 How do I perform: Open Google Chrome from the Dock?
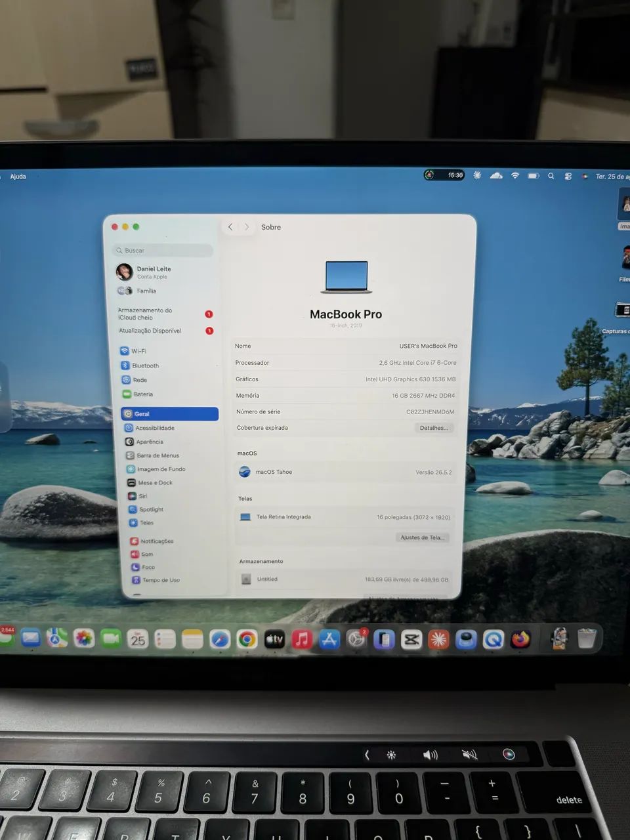click(x=247, y=639)
